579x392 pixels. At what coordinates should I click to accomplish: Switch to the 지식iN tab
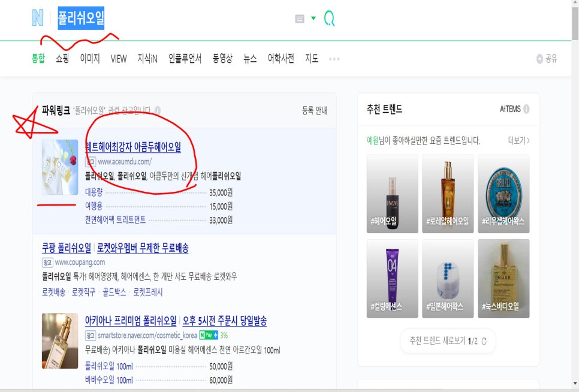coord(147,58)
